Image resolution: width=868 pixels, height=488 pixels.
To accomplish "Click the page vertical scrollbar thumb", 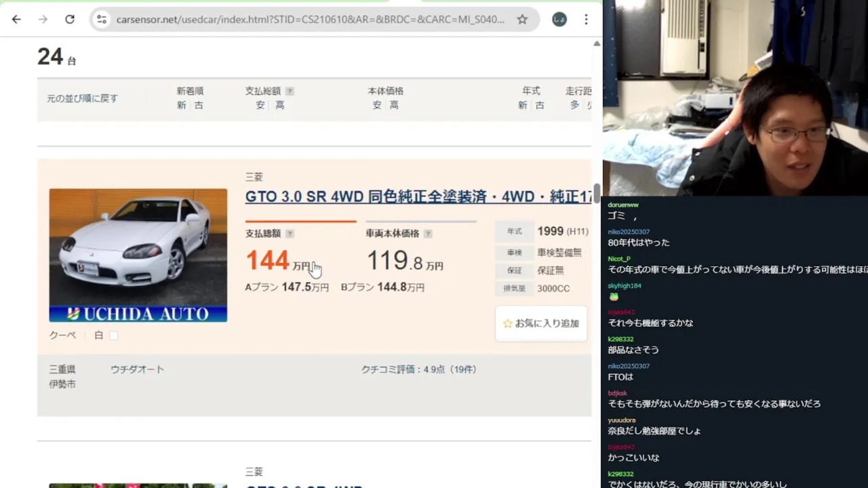I will click(x=597, y=193).
